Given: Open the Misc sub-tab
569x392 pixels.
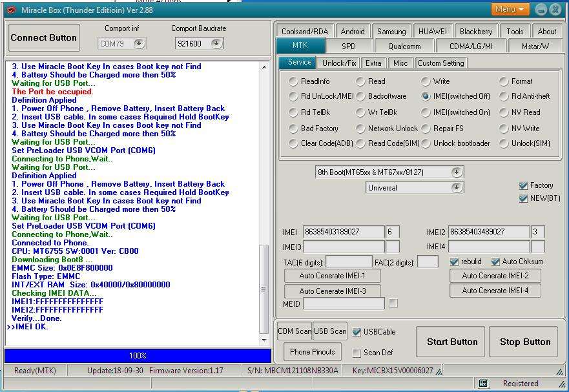Looking at the screenshot, I should pos(400,63).
